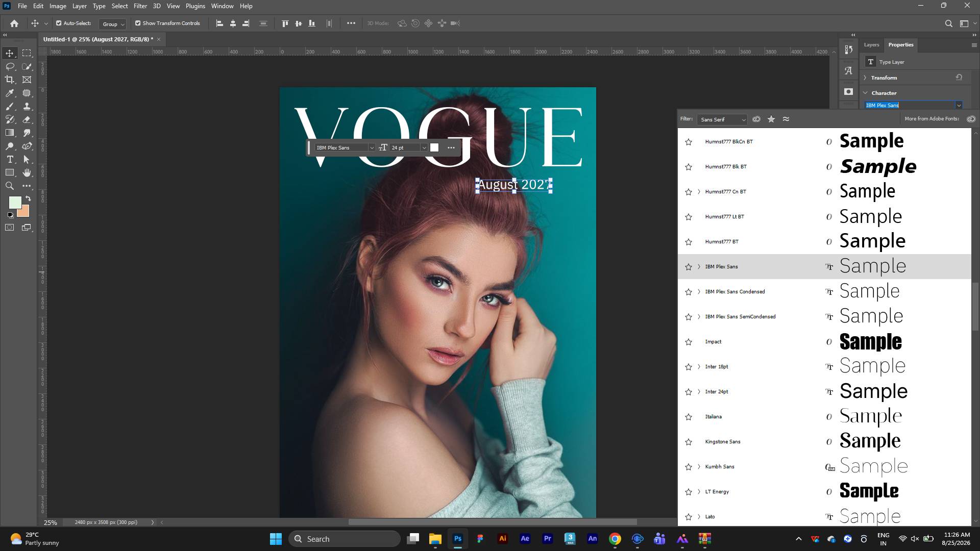
Task: Switch to the Layers tab
Action: (x=871, y=45)
